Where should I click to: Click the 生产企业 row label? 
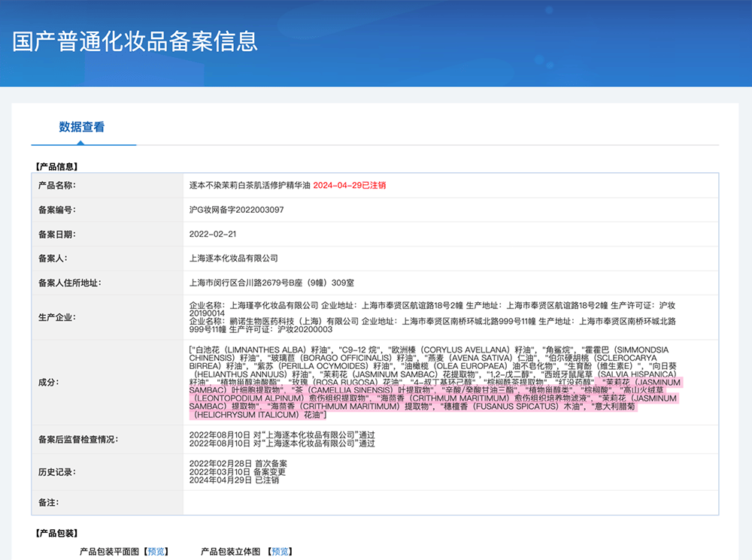[x=57, y=317]
